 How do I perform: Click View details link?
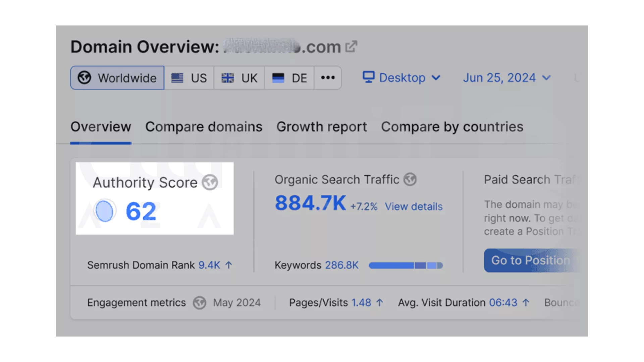[x=413, y=206]
